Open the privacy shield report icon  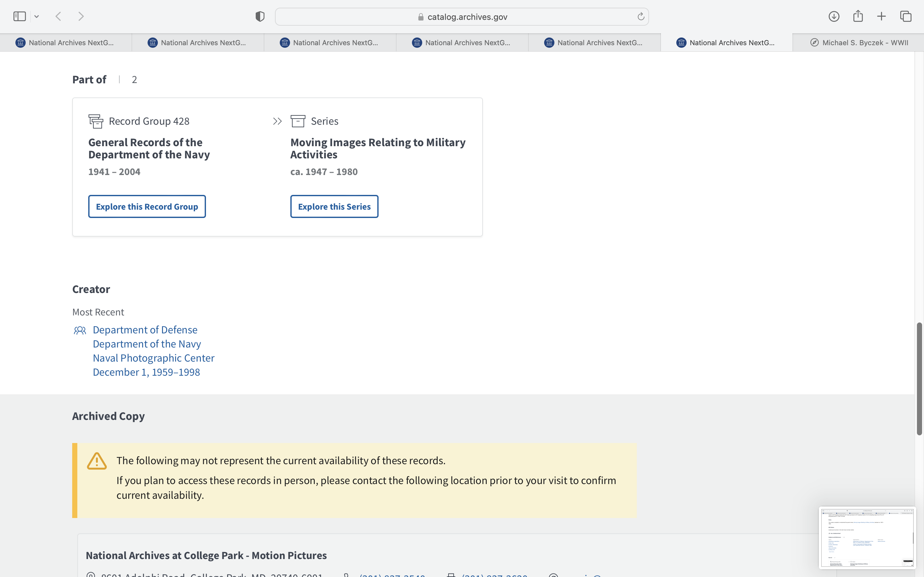click(260, 16)
